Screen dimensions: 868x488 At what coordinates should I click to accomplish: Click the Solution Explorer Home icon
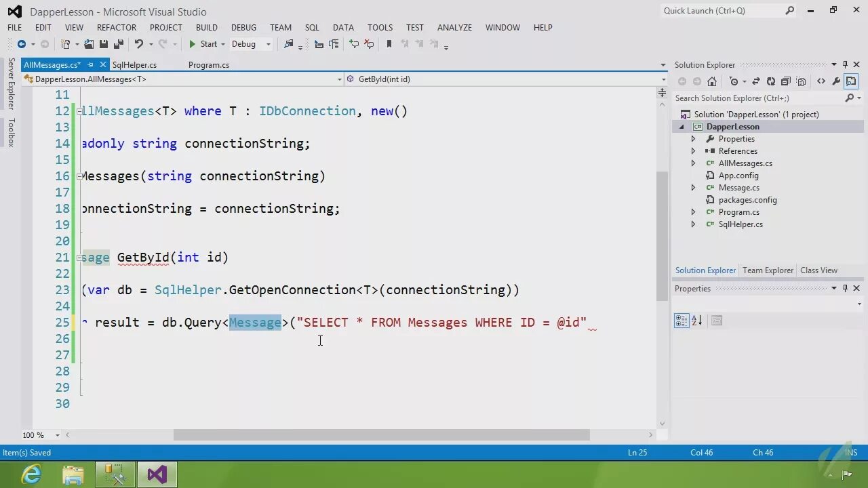(712, 81)
